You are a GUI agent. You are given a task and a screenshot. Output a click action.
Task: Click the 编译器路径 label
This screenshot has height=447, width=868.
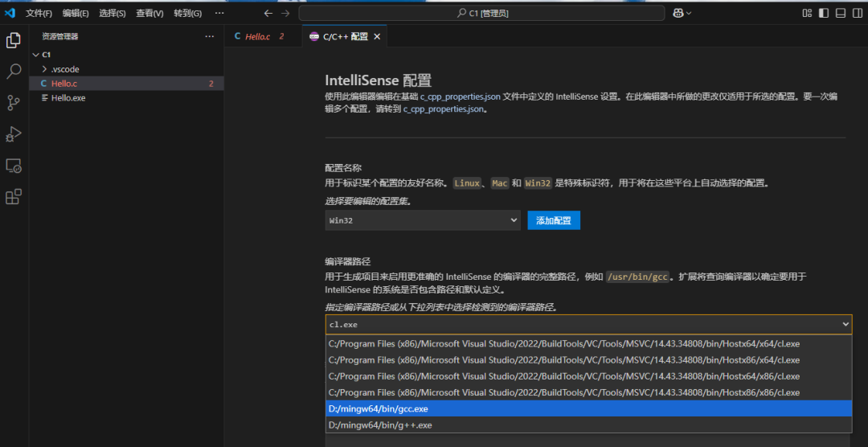(x=347, y=261)
